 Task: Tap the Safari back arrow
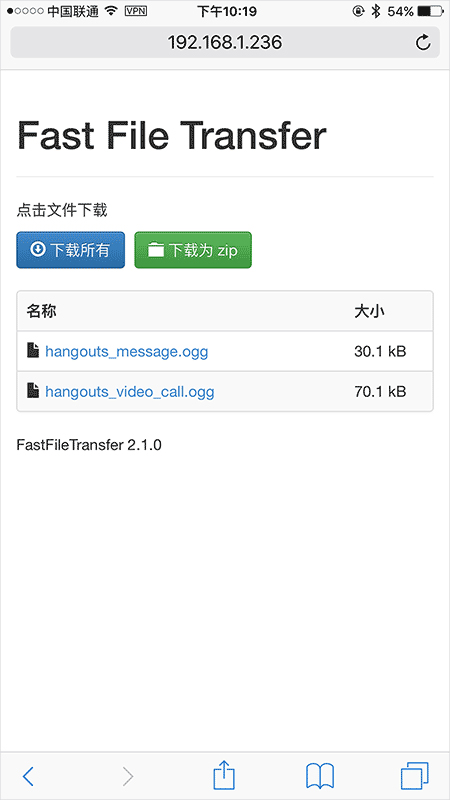pos(29,776)
